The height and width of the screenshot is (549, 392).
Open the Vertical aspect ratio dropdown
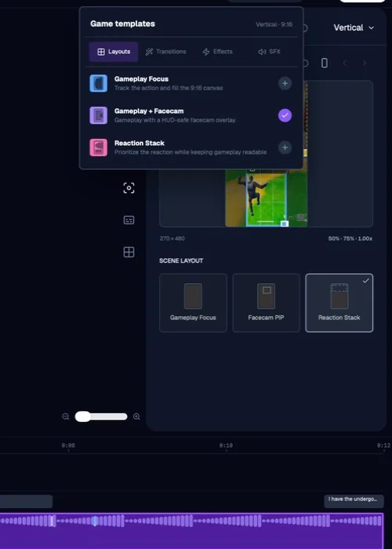[354, 27]
